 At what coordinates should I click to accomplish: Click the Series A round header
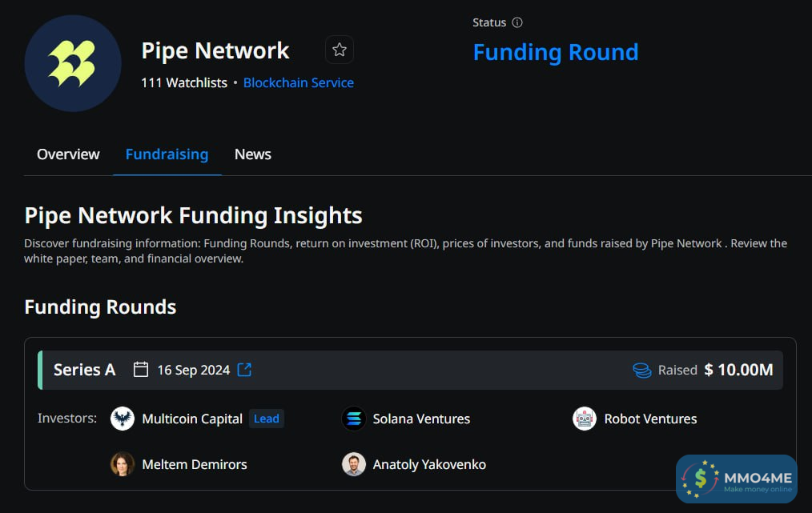pyautogui.click(x=84, y=370)
